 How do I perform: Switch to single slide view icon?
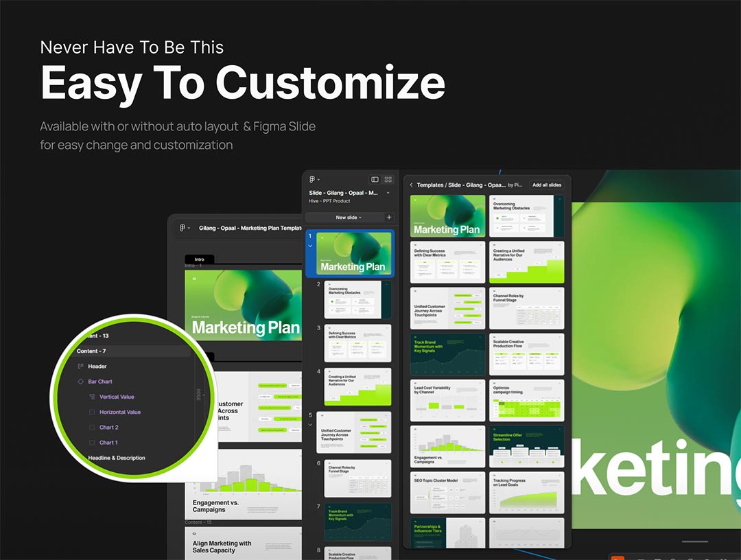375,179
